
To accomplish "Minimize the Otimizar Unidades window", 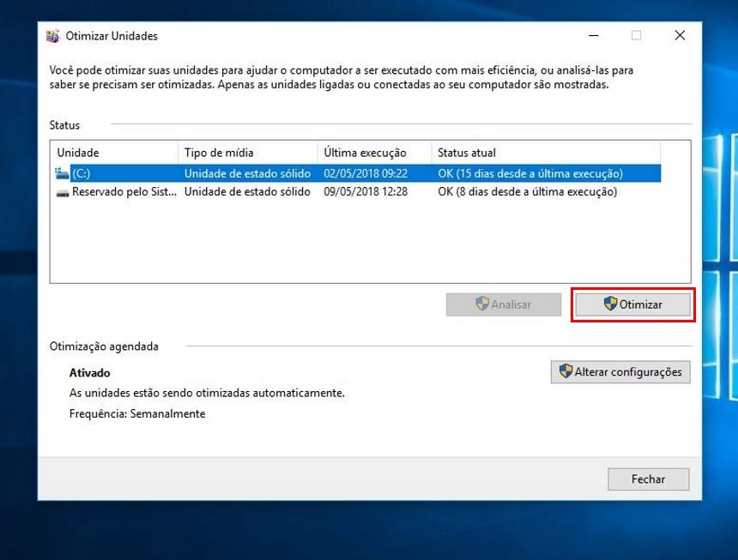I will coord(593,36).
